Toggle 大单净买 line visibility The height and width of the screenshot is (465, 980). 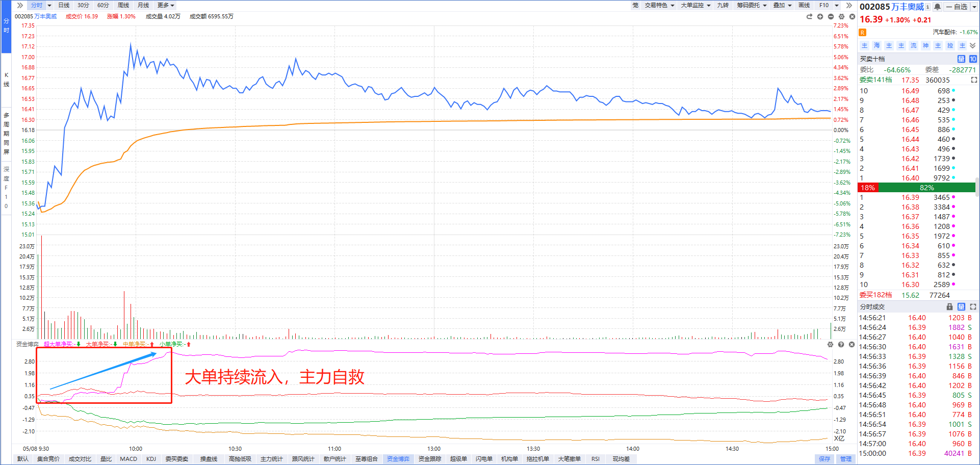pyautogui.click(x=101, y=344)
